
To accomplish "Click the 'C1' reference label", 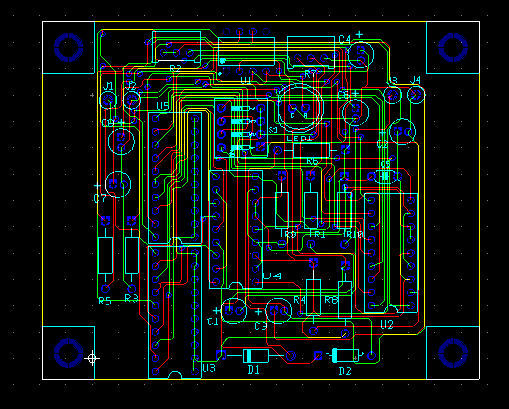I will click(212, 322).
